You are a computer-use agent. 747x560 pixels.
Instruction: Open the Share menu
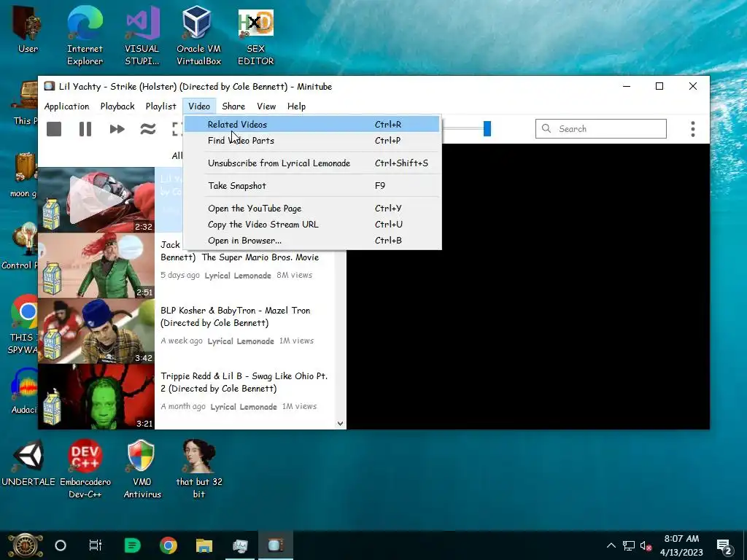(233, 106)
